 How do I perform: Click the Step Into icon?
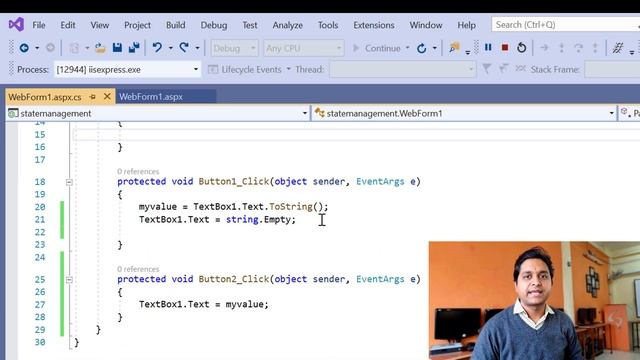[562, 48]
